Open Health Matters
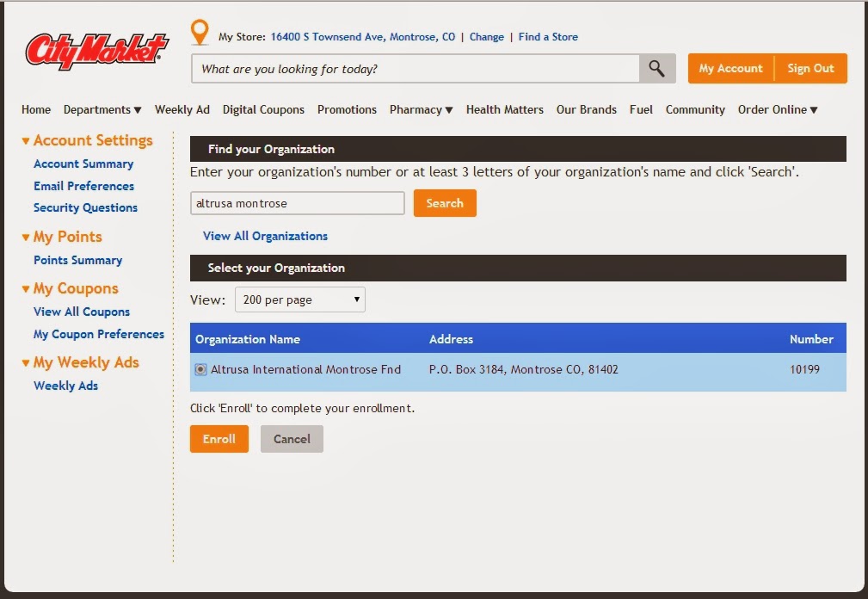The height and width of the screenshot is (599, 868). click(x=505, y=109)
